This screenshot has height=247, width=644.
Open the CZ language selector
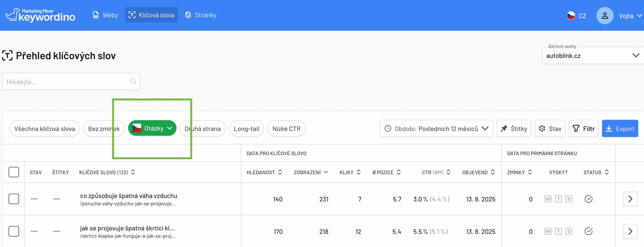[x=576, y=16]
